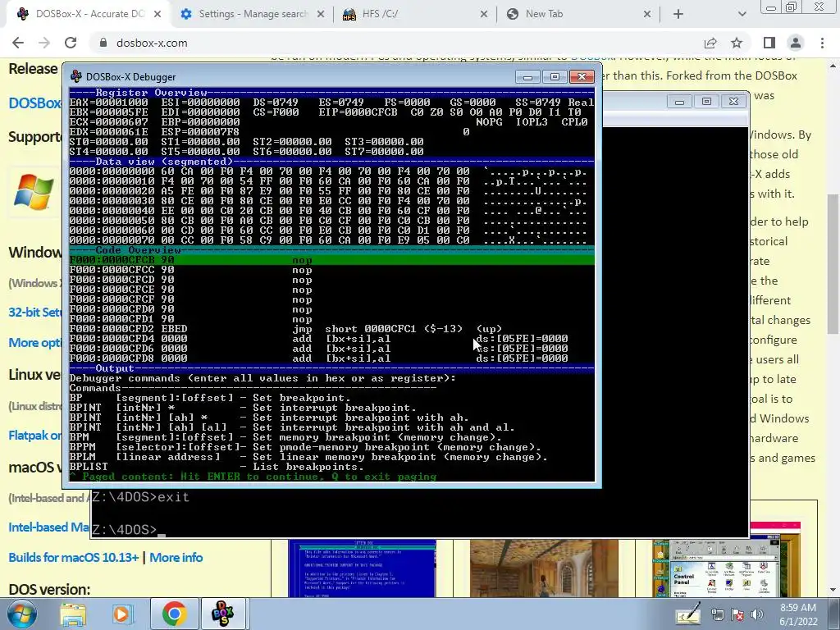Click DOSBox-X icon in the taskbar
Screen dimensions: 840x630
point(223,614)
